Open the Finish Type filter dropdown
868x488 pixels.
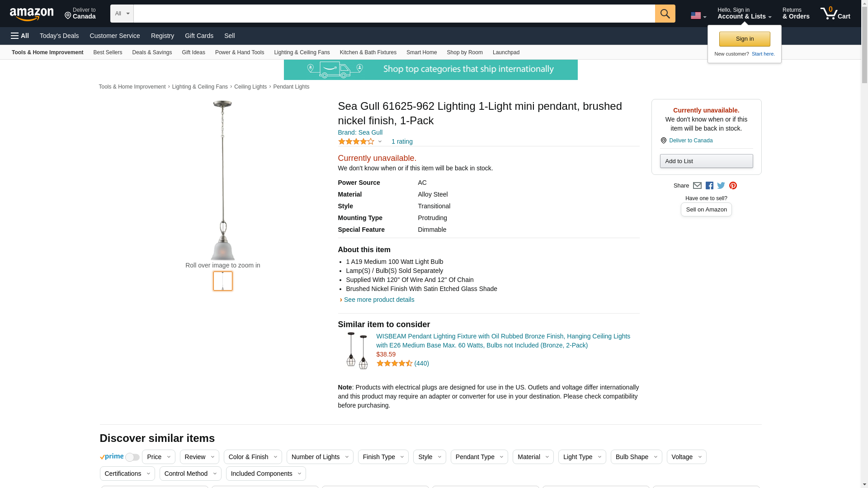click(x=383, y=457)
